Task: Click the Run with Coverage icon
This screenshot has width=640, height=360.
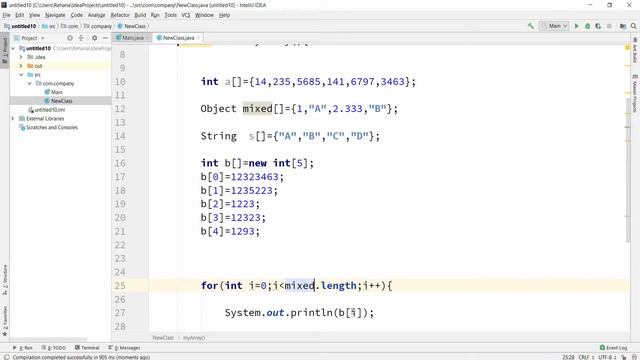Action: click(598, 26)
